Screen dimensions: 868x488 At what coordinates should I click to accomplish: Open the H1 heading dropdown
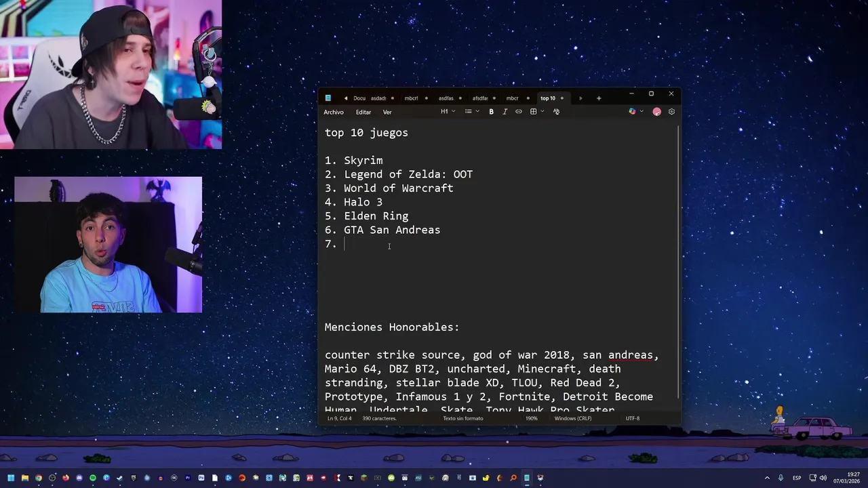pos(447,112)
